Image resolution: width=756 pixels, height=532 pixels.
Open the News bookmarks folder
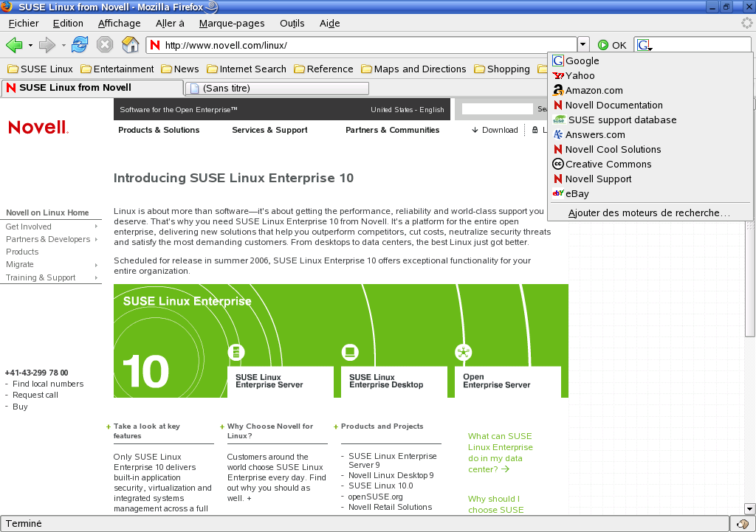pyautogui.click(x=180, y=69)
